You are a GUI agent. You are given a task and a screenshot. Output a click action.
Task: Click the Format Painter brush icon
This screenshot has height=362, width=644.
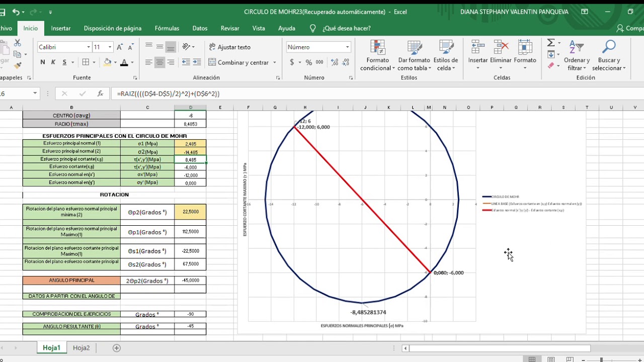(x=18, y=65)
